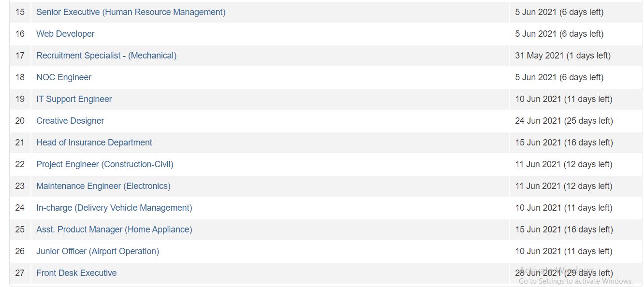The image size is (644, 287).
Task: Click serial number 27 cell
Action: (x=20, y=273)
